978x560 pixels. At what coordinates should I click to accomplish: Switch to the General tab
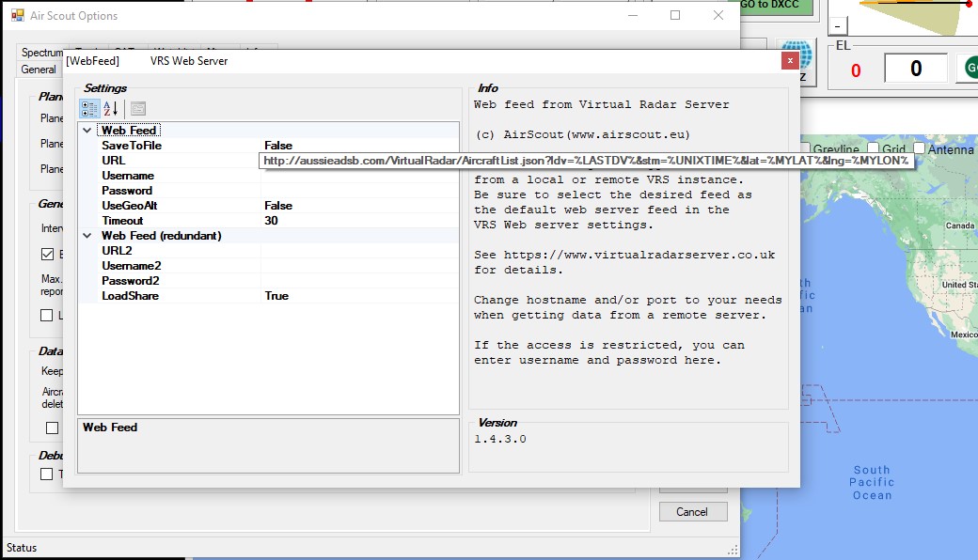[39, 70]
